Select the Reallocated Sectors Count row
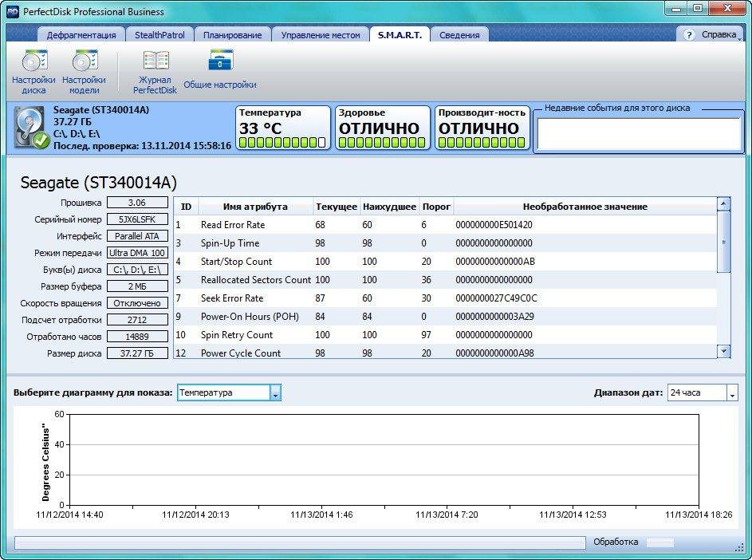This screenshot has width=752, height=560. [x=255, y=280]
